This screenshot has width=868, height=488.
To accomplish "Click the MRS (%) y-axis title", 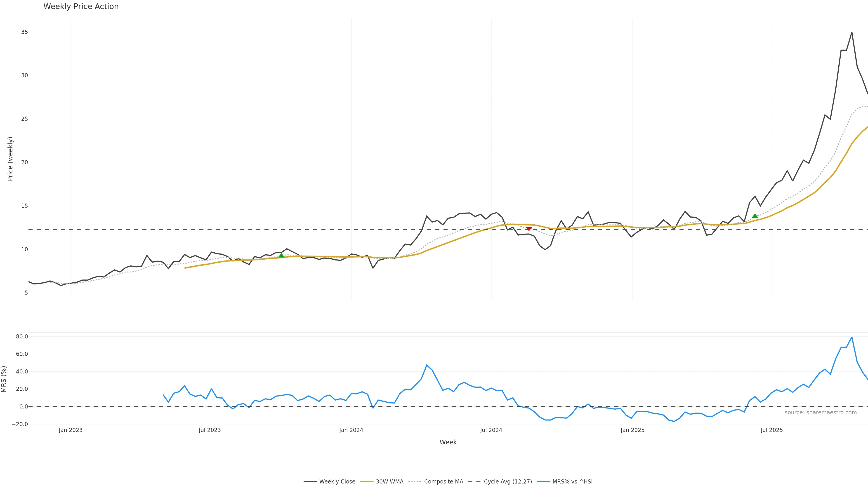I will coord(4,379).
